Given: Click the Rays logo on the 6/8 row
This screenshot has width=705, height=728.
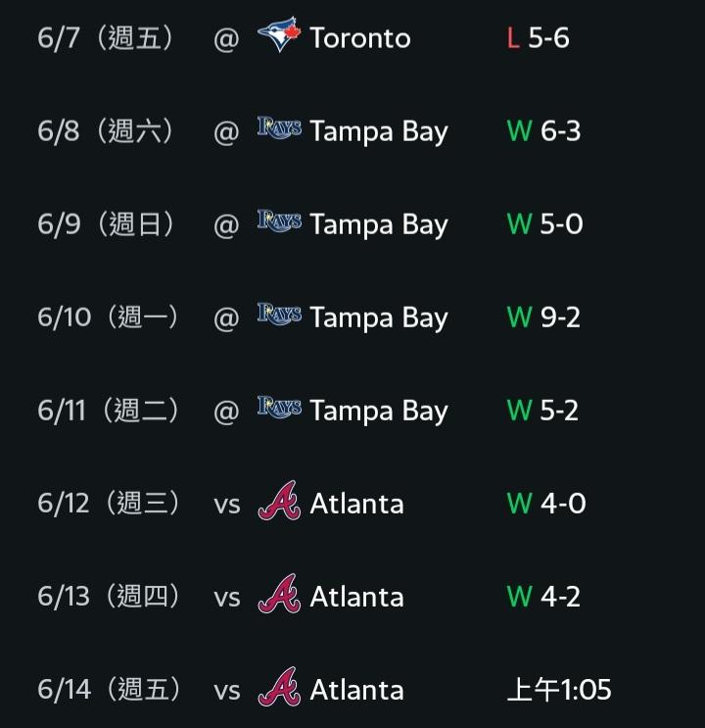Looking at the screenshot, I should click(279, 128).
